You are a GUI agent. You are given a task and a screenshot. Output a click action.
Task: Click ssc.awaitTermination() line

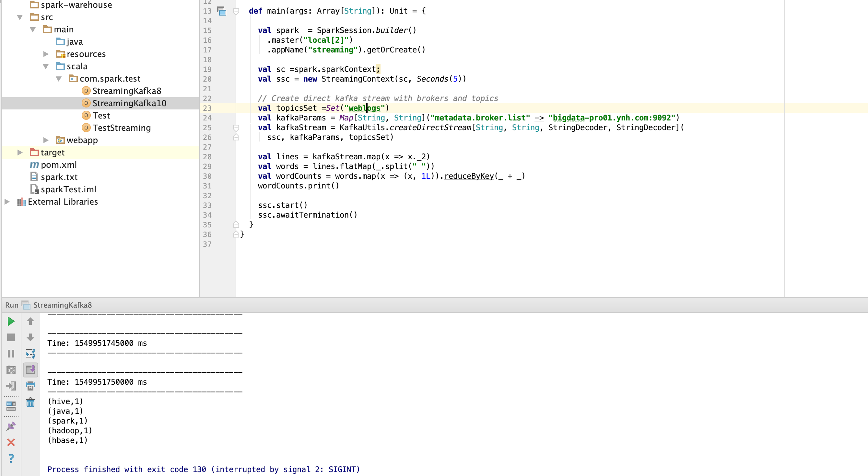point(307,215)
